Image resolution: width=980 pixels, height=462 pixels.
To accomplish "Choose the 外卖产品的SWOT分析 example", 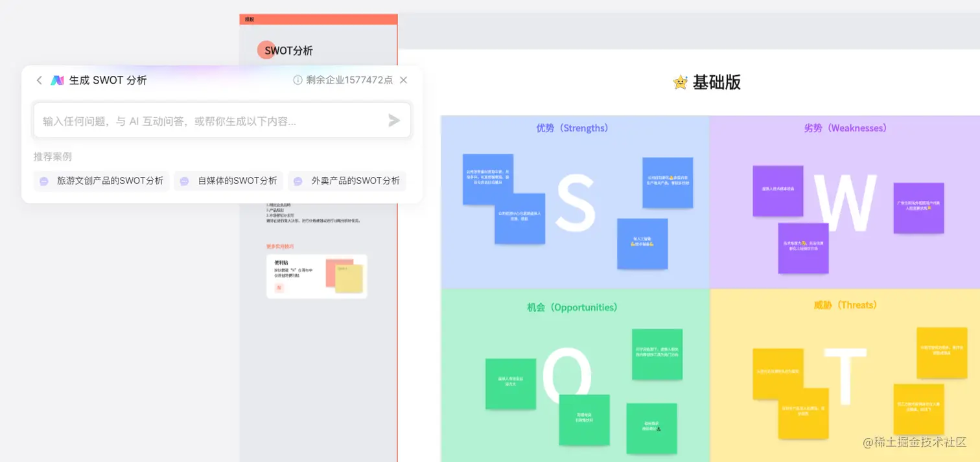I will (x=347, y=181).
